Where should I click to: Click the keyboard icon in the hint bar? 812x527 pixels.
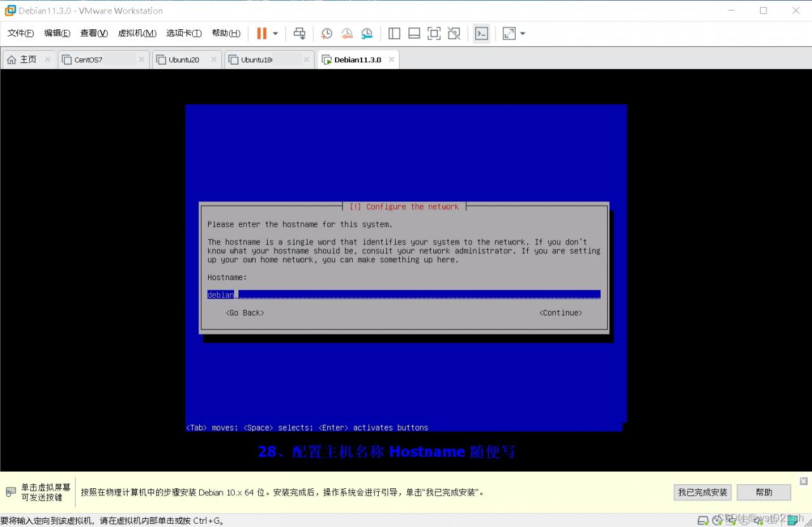[11, 492]
